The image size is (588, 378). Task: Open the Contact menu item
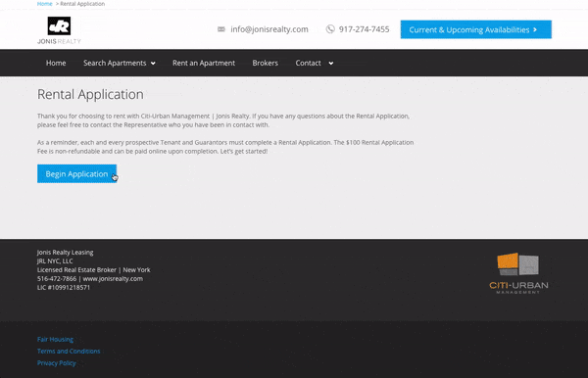tap(308, 63)
